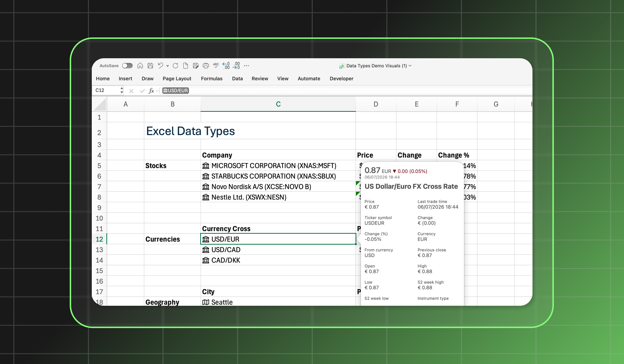
Task: Select all cells with the corner triangle
Action: 100,104
